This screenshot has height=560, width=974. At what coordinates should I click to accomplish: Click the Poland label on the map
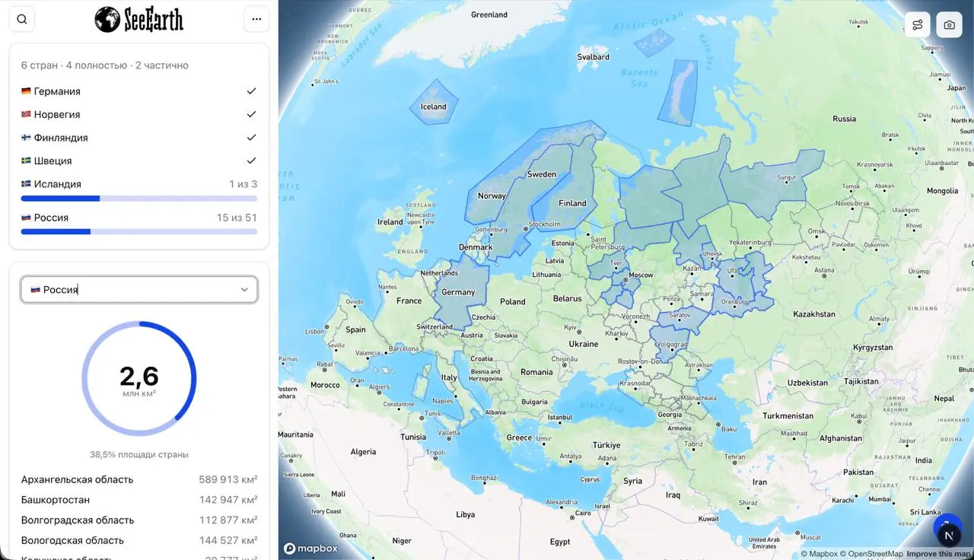[x=513, y=301]
